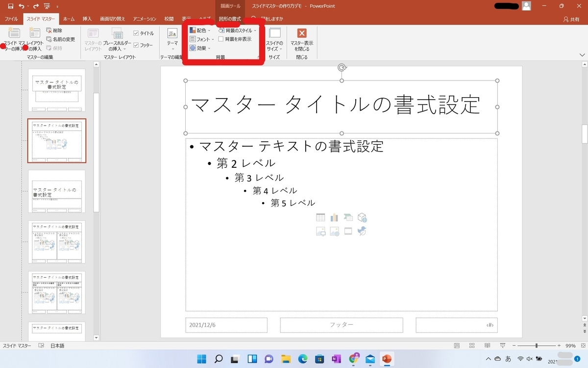Open the Background group dialog launcher

click(258, 57)
